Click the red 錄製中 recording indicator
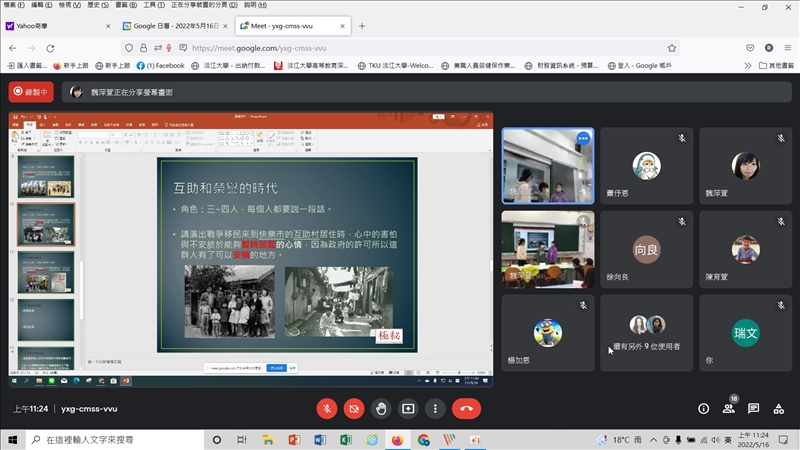Viewport: 800px width, 450px height. pyautogui.click(x=31, y=92)
